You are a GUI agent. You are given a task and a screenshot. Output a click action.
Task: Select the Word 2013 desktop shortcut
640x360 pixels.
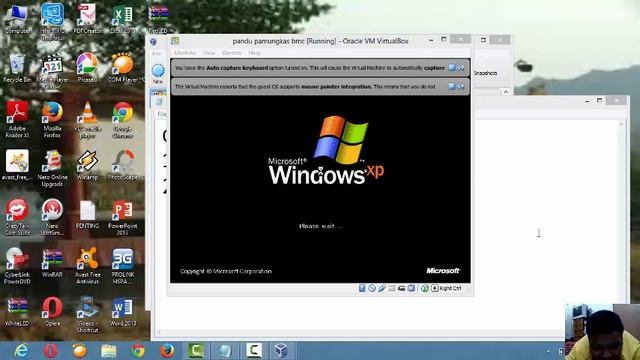tap(122, 312)
